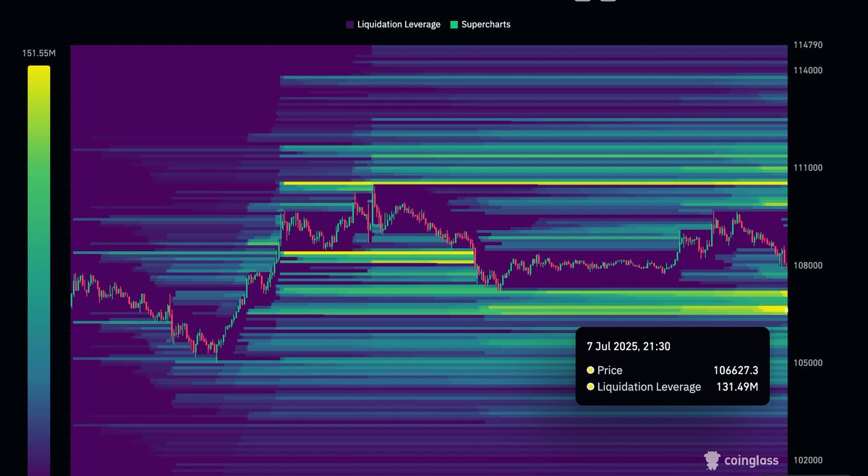
Task: Click the 105000 price axis label
Action: coord(808,363)
